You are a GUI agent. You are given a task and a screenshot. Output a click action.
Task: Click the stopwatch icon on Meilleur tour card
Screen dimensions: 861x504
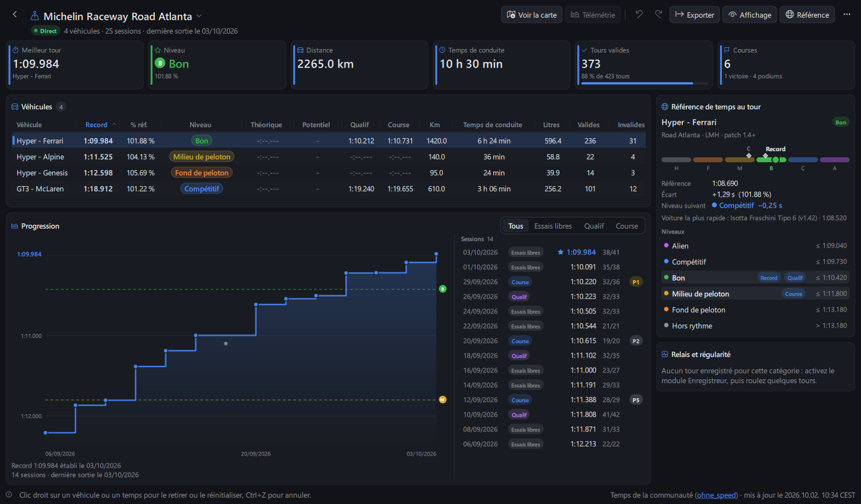click(x=16, y=50)
